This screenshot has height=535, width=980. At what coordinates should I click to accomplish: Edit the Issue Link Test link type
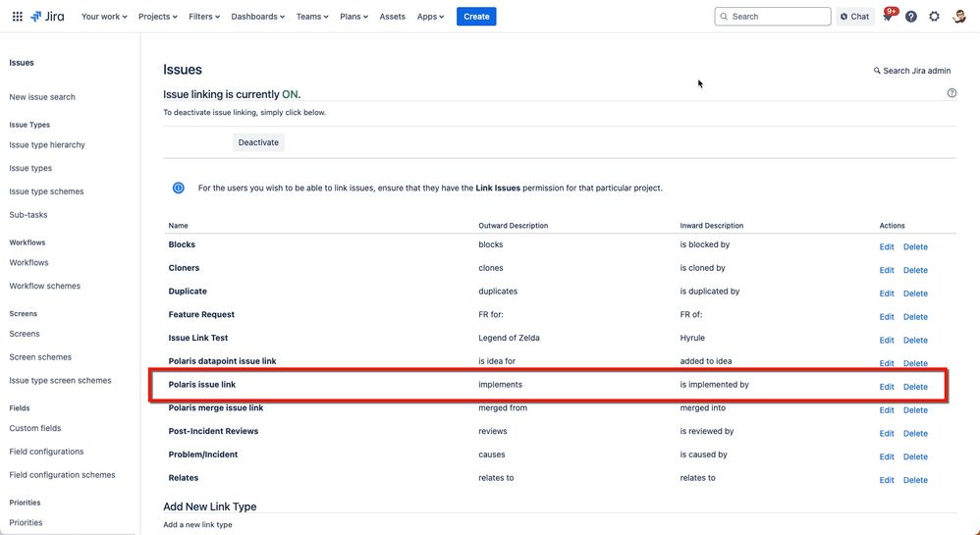887,340
